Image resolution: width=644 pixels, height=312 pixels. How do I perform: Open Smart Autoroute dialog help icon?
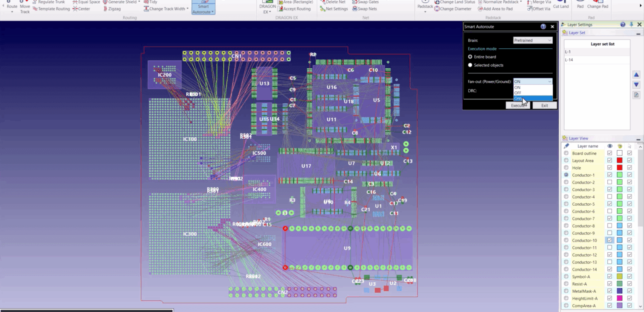[x=543, y=26]
